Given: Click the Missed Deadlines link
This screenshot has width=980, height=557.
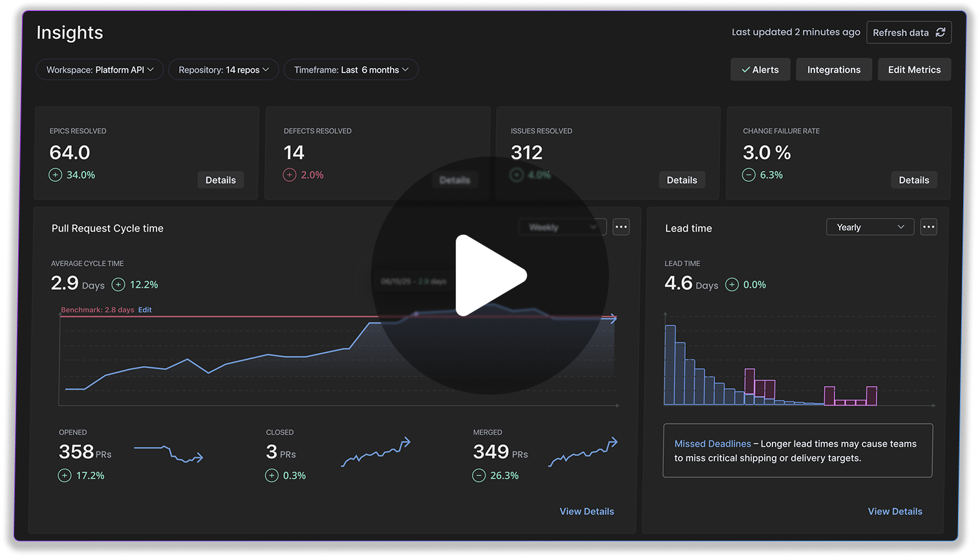Looking at the screenshot, I should coord(712,444).
